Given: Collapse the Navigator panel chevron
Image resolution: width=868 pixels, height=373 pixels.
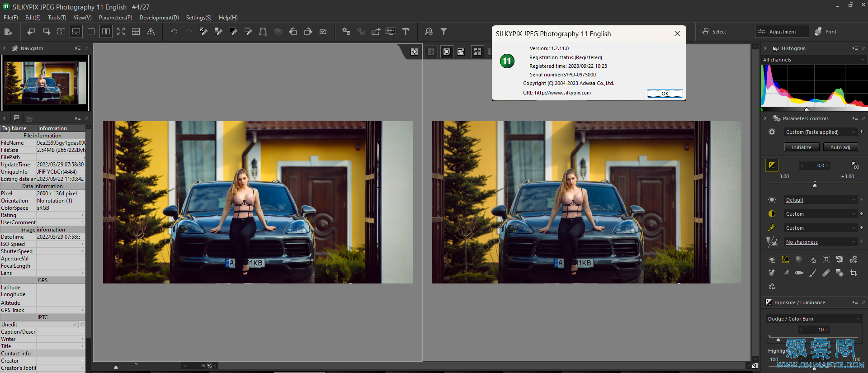Looking at the screenshot, I should (4, 48).
